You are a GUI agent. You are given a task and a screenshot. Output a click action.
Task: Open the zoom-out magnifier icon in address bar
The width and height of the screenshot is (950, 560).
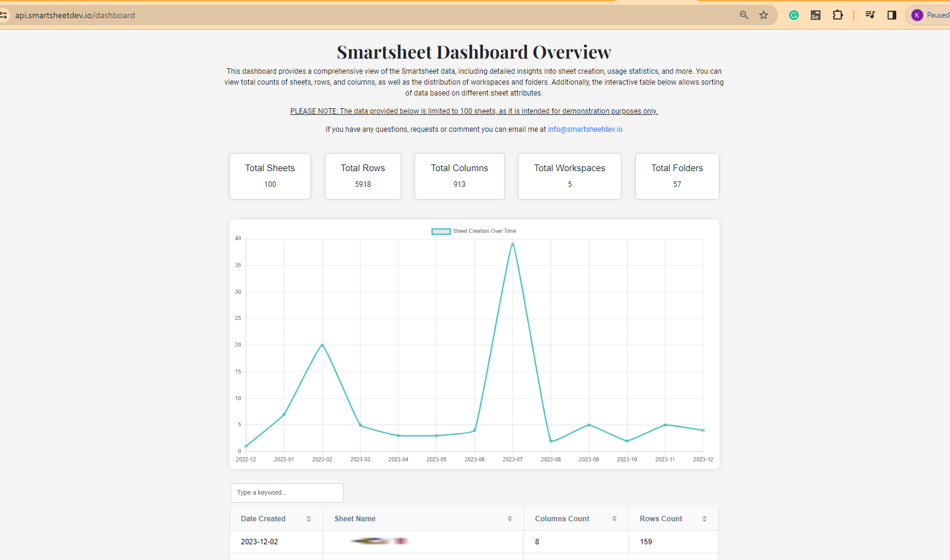point(744,15)
